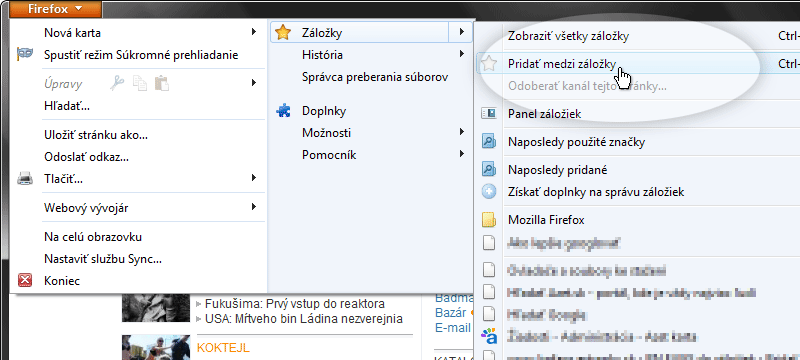Expand the Možnosti submenu arrow
This screenshot has height=360, width=800.
tap(461, 132)
